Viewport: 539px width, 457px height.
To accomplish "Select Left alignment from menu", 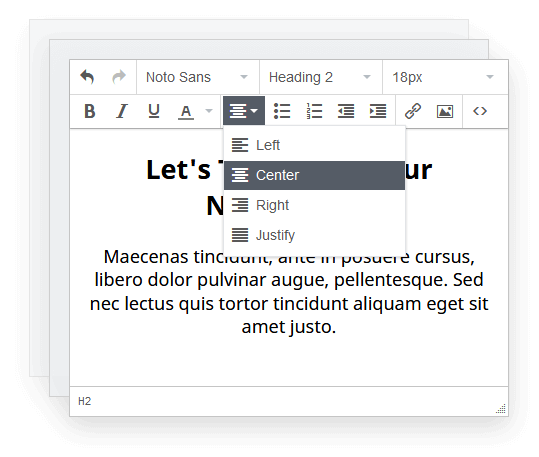I will (315, 145).
